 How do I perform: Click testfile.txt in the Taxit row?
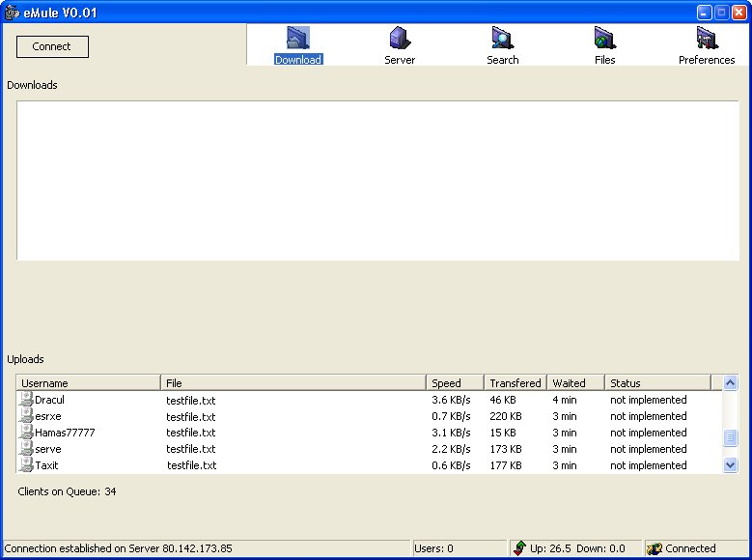(192, 465)
